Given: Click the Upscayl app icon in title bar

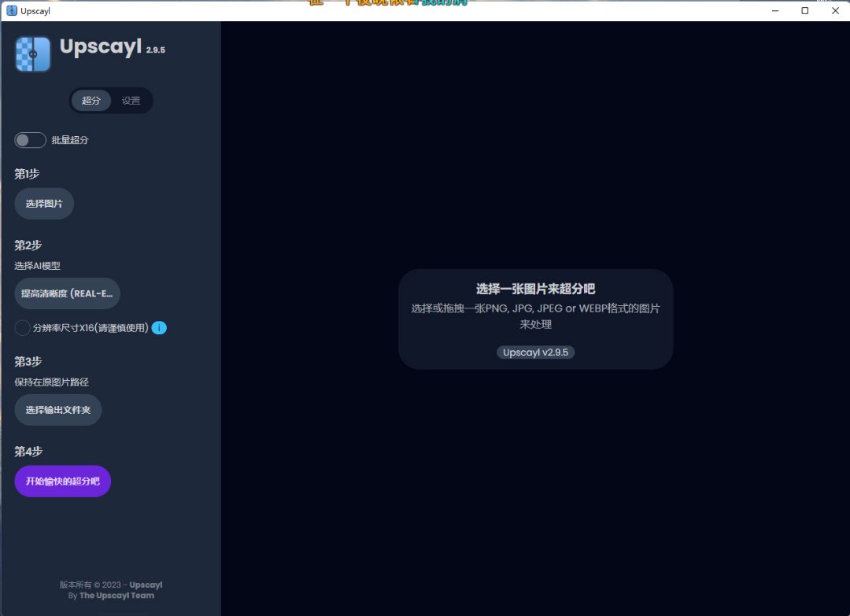Looking at the screenshot, I should point(11,10).
